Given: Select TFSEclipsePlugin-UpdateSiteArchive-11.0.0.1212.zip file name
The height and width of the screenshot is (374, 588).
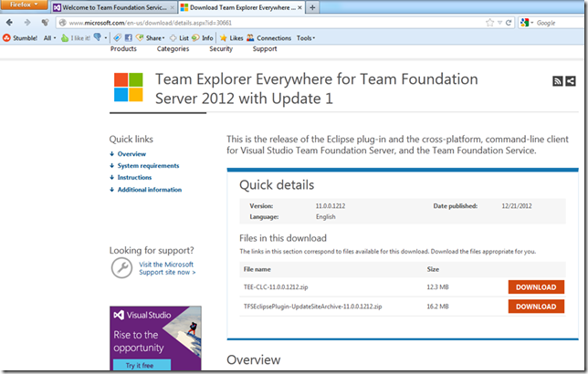Looking at the screenshot, I should [x=313, y=306].
